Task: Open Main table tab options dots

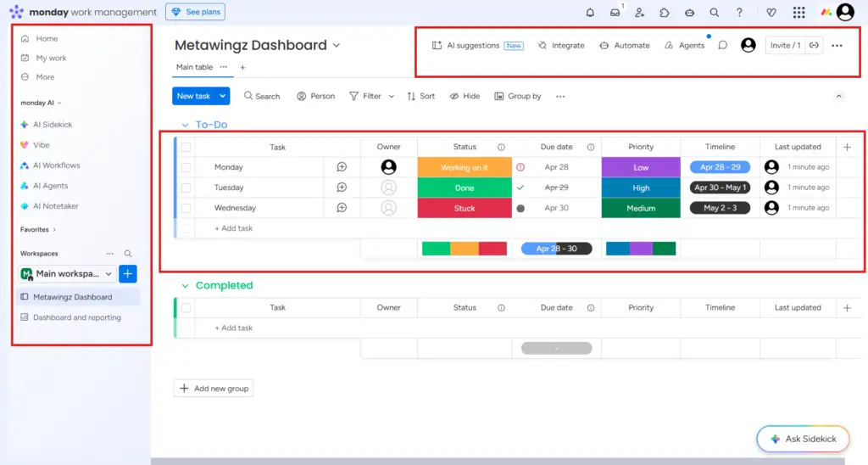Action: 224,67
